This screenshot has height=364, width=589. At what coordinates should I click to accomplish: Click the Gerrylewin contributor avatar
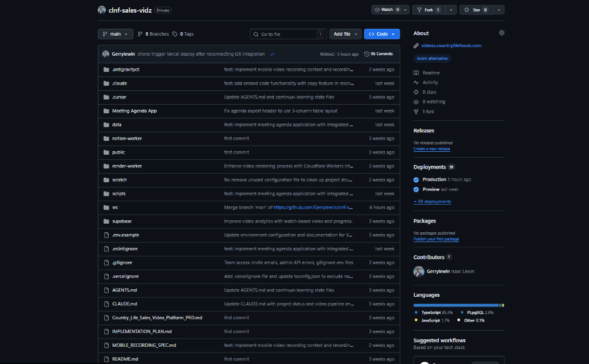coord(419,271)
